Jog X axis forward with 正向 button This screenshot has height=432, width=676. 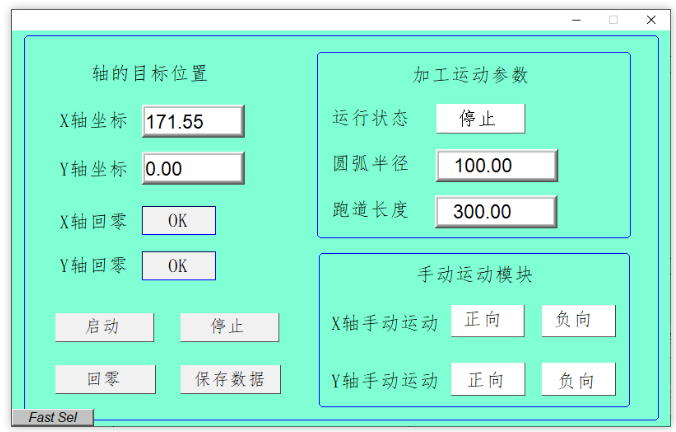coord(488,320)
